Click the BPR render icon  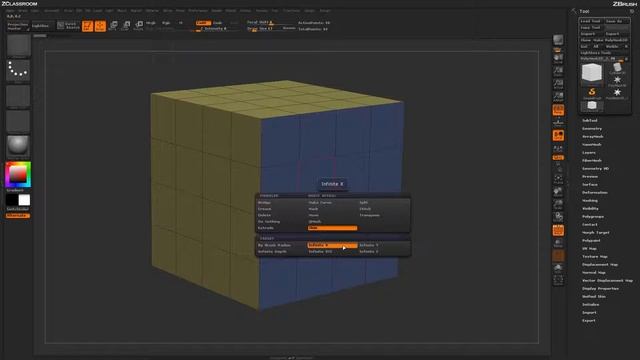point(558,40)
